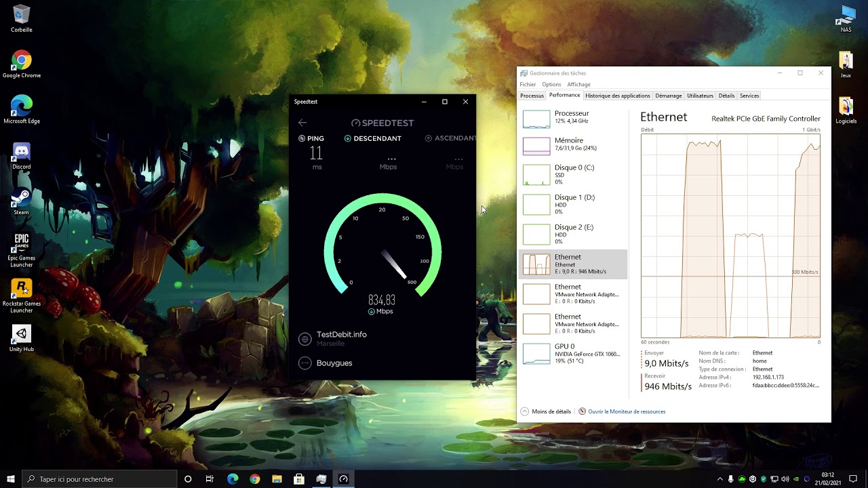The image size is (868, 488).
Task: Open Ouvrir le Moniteur de ressources link
Action: 627,411
